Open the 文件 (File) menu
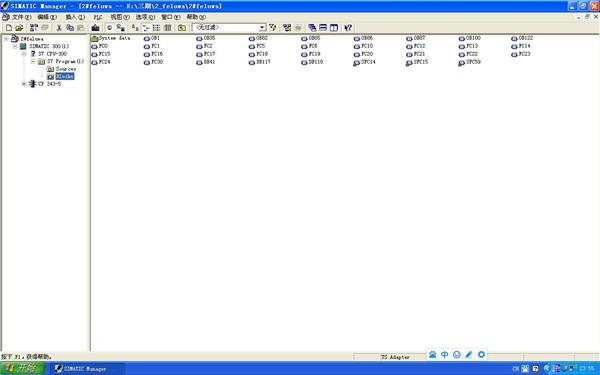600x375 pixels. [x=21, y=17]
